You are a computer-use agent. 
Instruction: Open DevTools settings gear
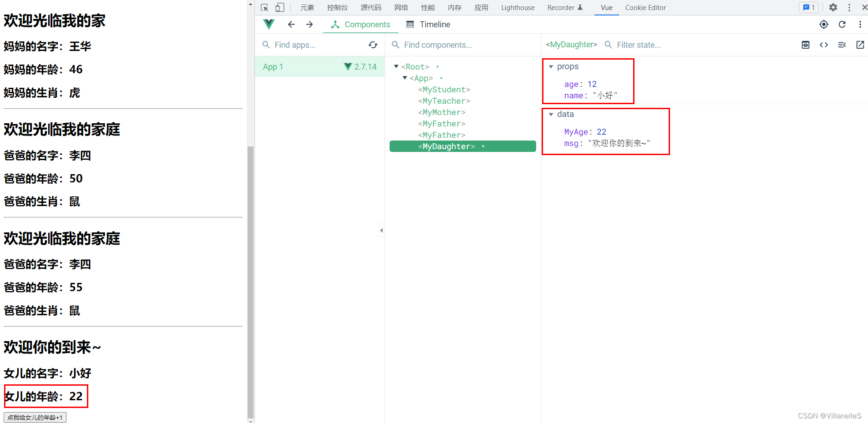click(833, 7)
